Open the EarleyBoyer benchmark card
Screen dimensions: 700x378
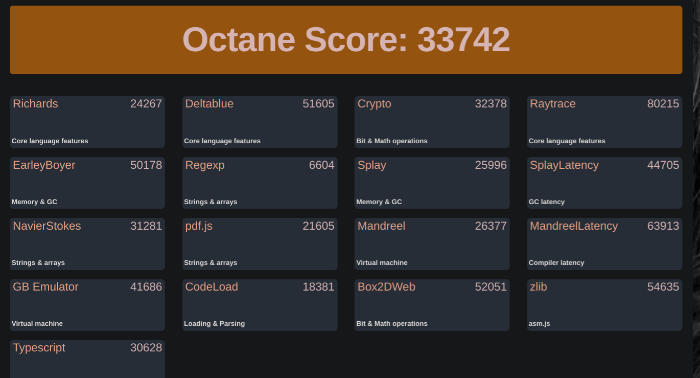coord(88,183)
